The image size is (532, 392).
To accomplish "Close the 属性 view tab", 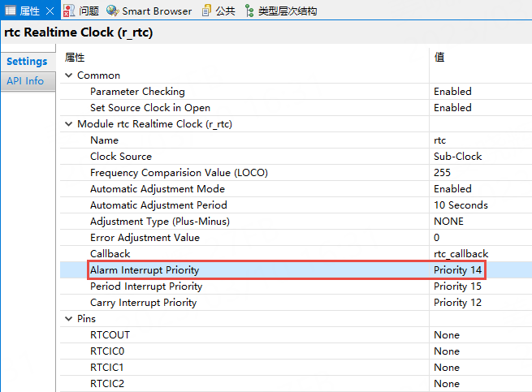I will (x=50, y=11).
